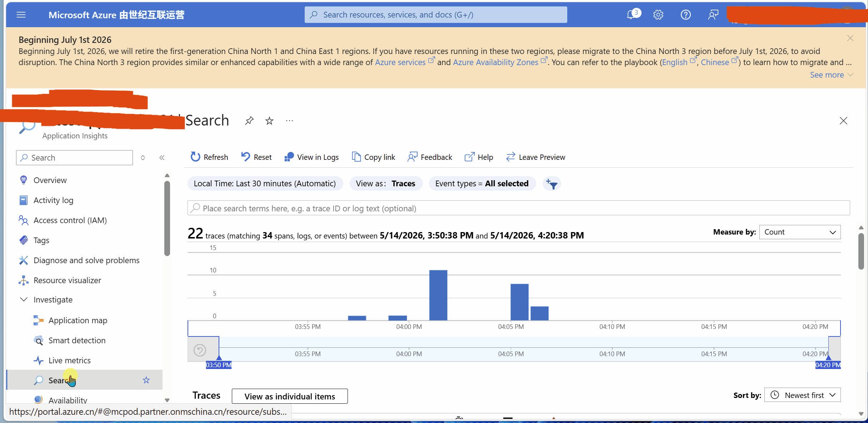The height and width of the screenshot is (423, 868).
Task: Reset the search filters
Action: 256,157
